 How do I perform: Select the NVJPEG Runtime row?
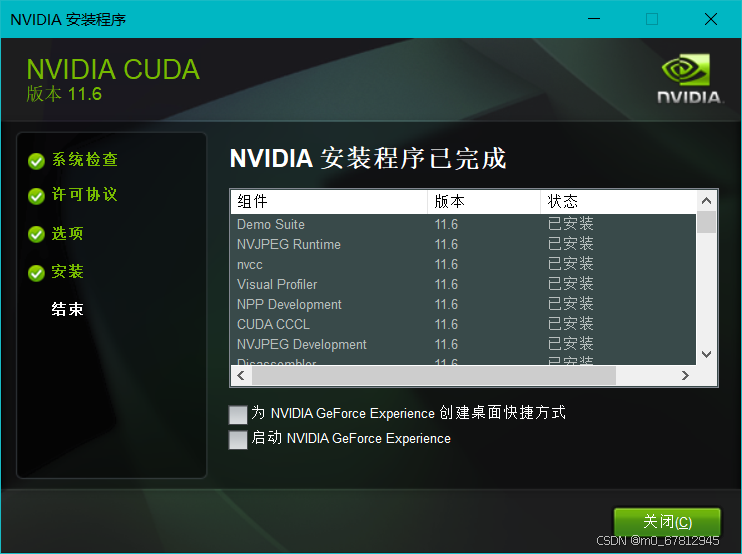(464, 244)
